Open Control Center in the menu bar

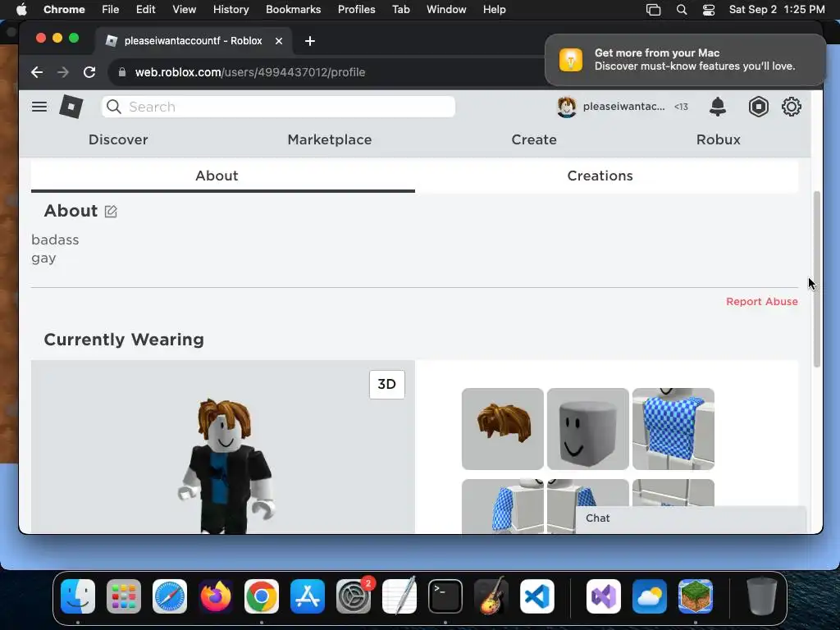709,10
